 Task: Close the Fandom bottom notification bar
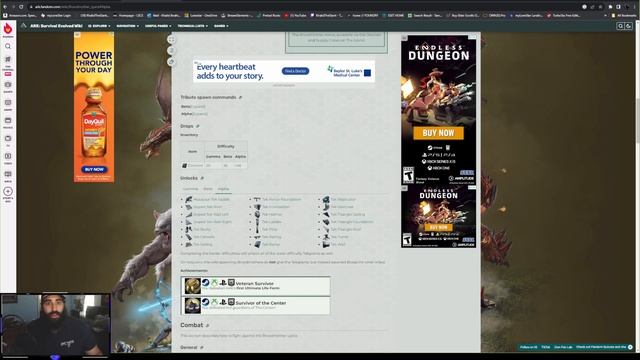[630, 347]
